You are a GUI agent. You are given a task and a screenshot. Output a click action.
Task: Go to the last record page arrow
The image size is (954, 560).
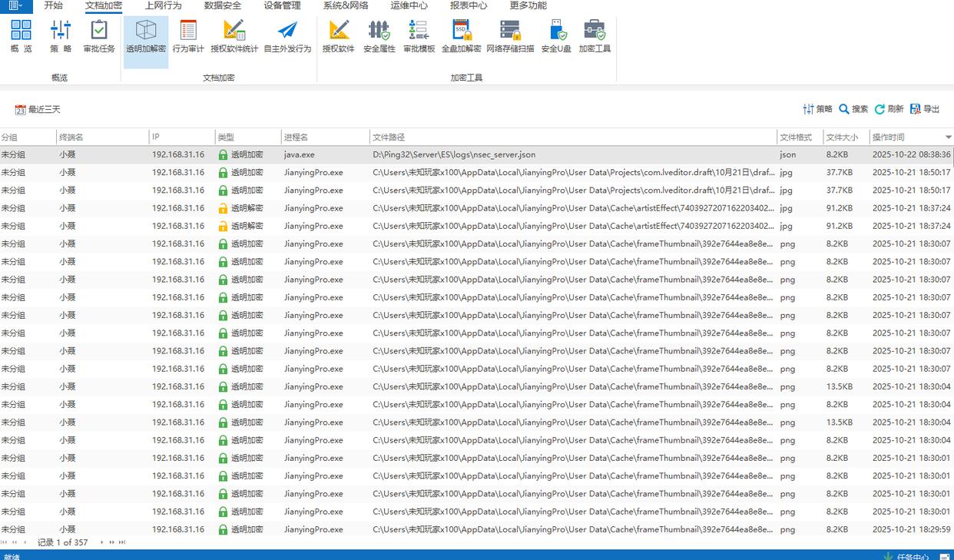tap(121, 542)
